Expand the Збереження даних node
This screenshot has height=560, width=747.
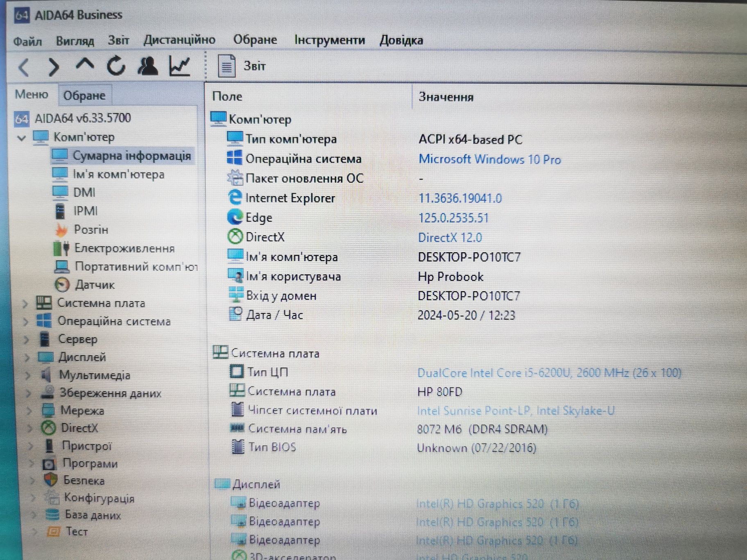29,393
